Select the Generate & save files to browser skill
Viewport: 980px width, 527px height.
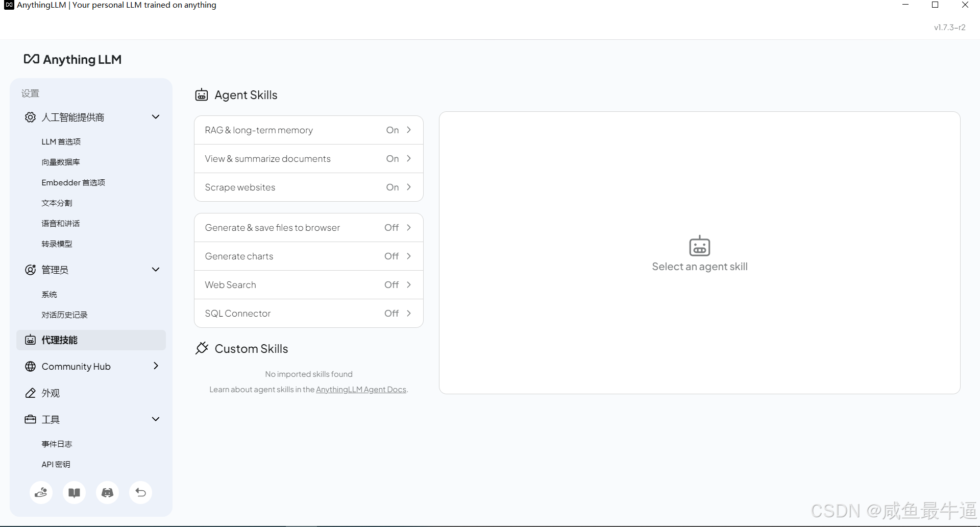coord(309,228)
